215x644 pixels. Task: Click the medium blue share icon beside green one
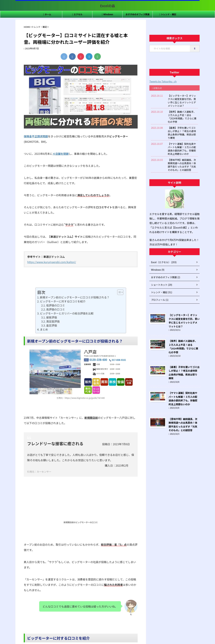point(89,57)
